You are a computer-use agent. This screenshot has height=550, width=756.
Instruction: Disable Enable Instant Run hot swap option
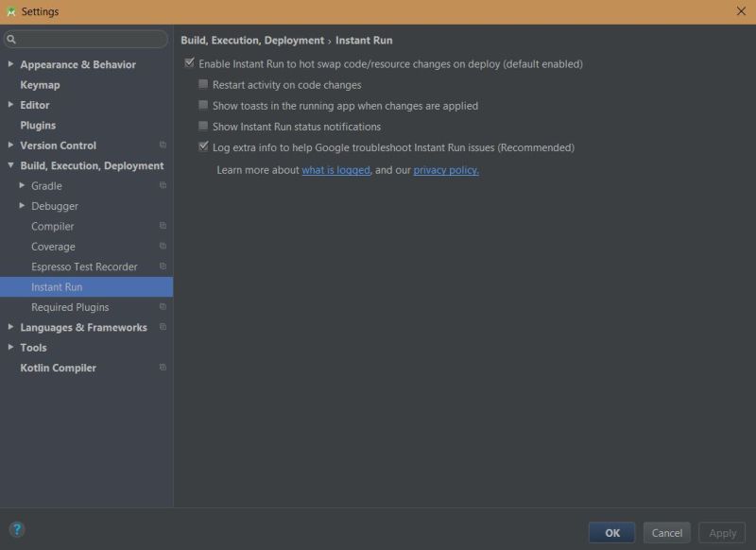pyautogui.click(x=189, y=63)
